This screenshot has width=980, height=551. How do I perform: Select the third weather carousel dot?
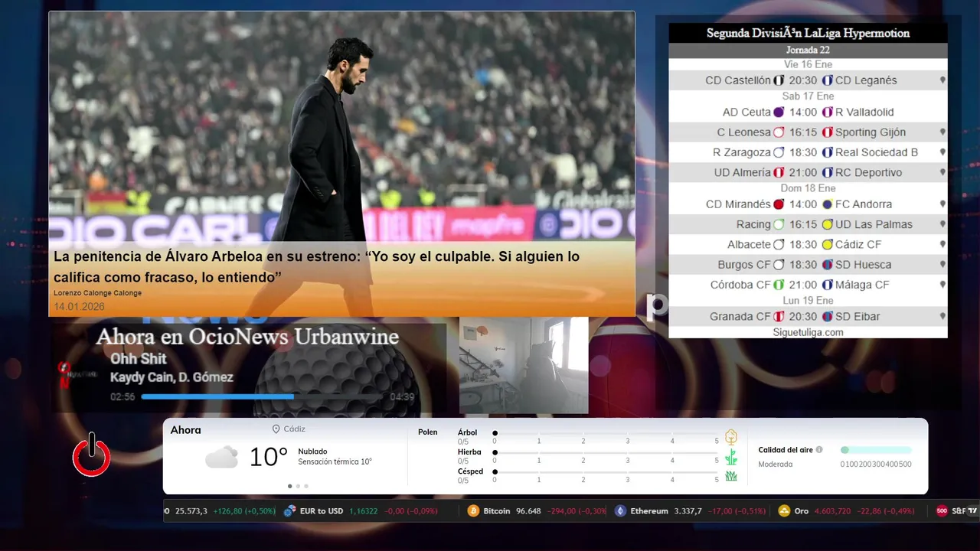306,486
